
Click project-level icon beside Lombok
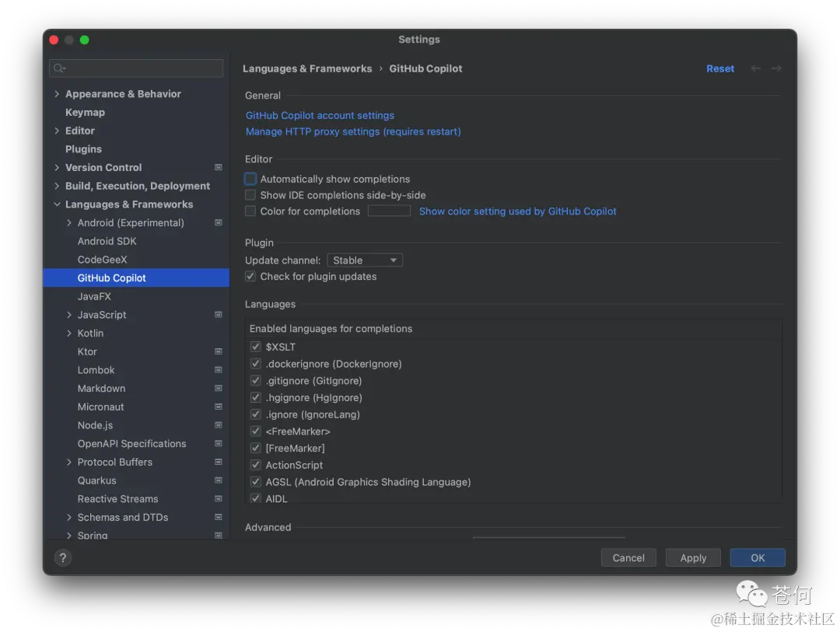pyautogui.click(x=219, y=370)
